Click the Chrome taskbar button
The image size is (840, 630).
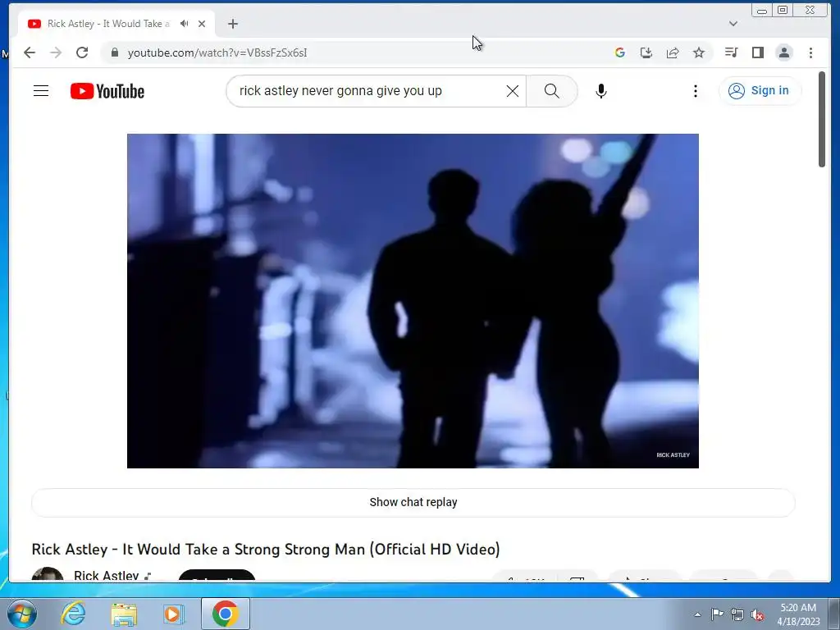(225, 614)
